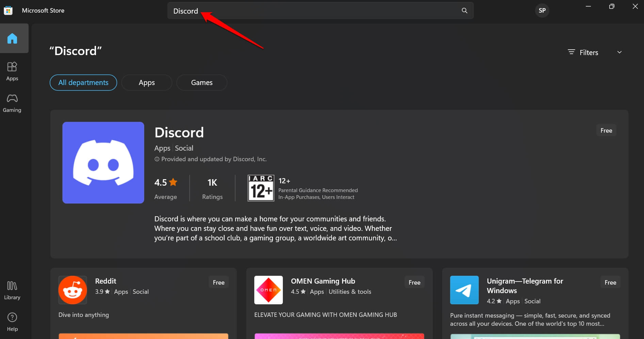644x339 pixels.
Task: Click the search magnifier icon
Action: pos(464,11)
